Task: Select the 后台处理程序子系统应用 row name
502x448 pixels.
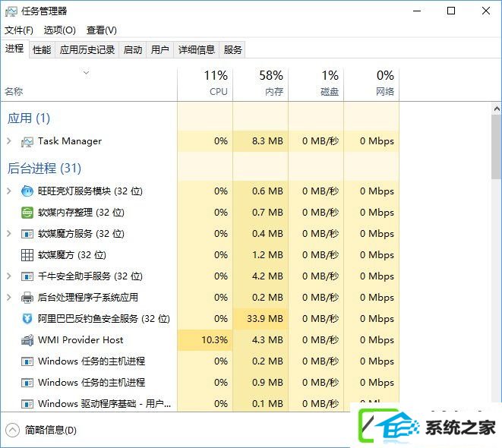Action: point(88,298)
